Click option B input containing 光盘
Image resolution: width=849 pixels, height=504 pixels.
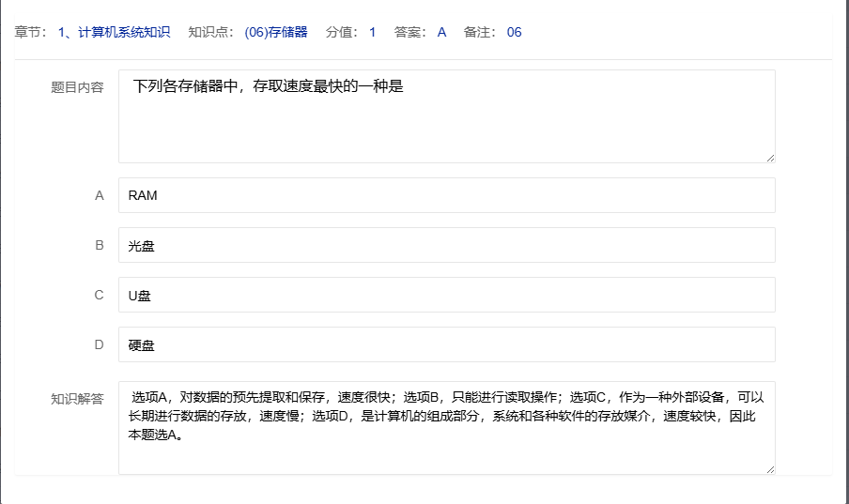pyautogui.click(x=446, y=245)
